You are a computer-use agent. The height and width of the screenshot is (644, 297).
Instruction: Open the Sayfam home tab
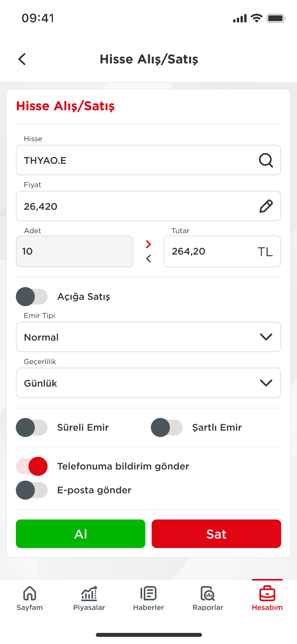(x=30, y=599)
